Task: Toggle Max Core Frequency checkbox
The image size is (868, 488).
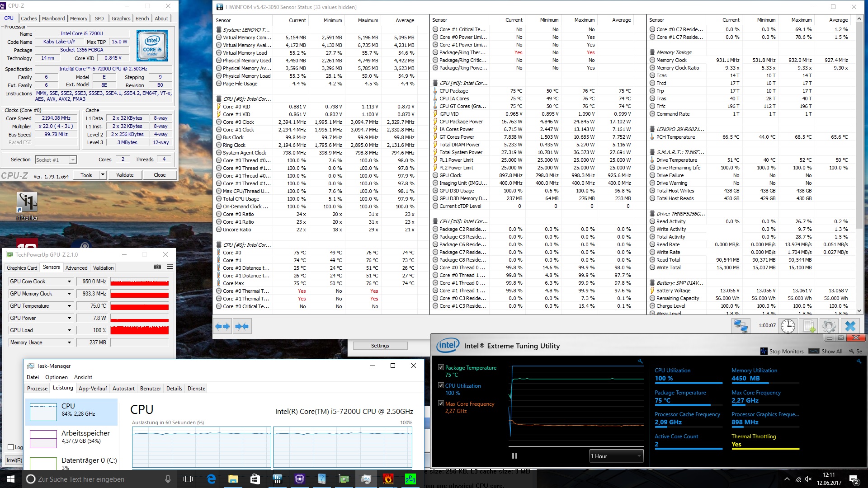Action: pos(441,404)
